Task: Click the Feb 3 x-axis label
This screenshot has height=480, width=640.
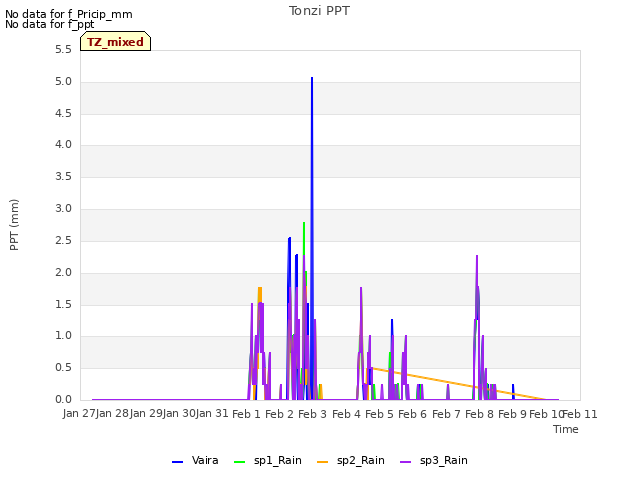Action: (313, 414)
